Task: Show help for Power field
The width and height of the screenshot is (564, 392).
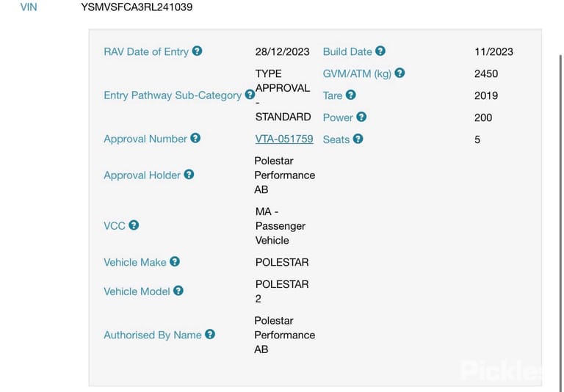Action: pos(361,117)
